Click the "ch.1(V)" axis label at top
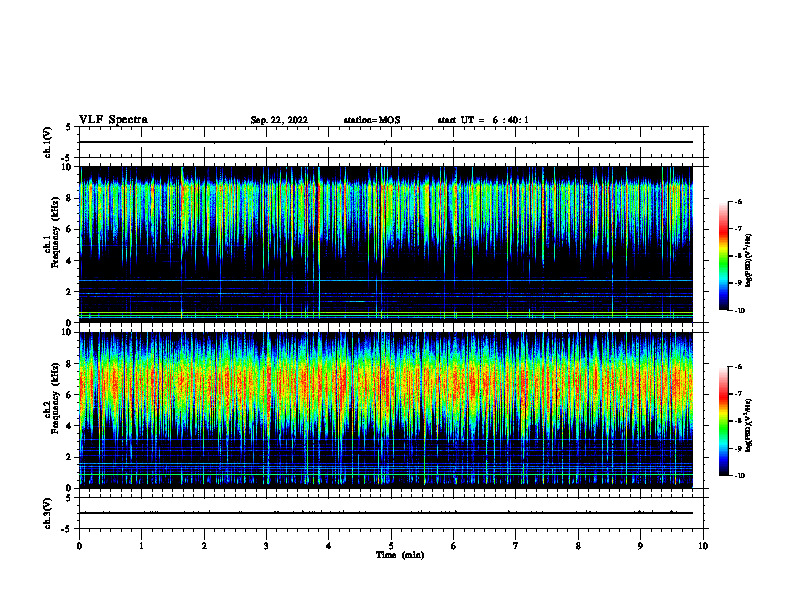The width and height of the screenshot is (792, 612). point(48,142)
